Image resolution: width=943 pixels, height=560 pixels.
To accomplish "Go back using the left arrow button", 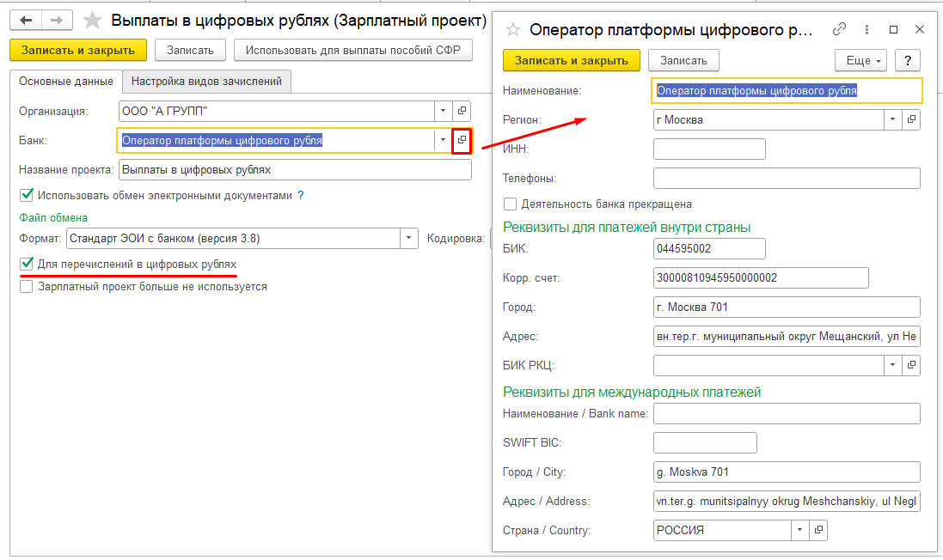I will pyautogui.click(x=26, y=21).
